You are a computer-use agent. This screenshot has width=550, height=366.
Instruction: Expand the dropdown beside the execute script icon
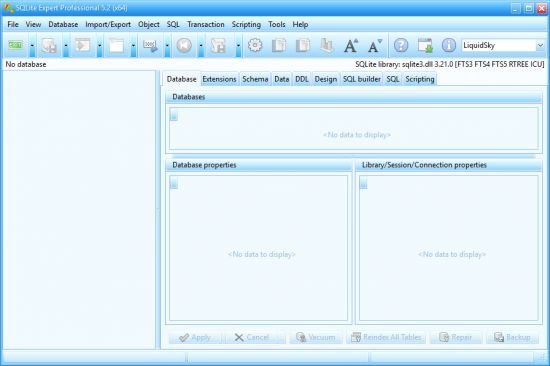(100, 46)
